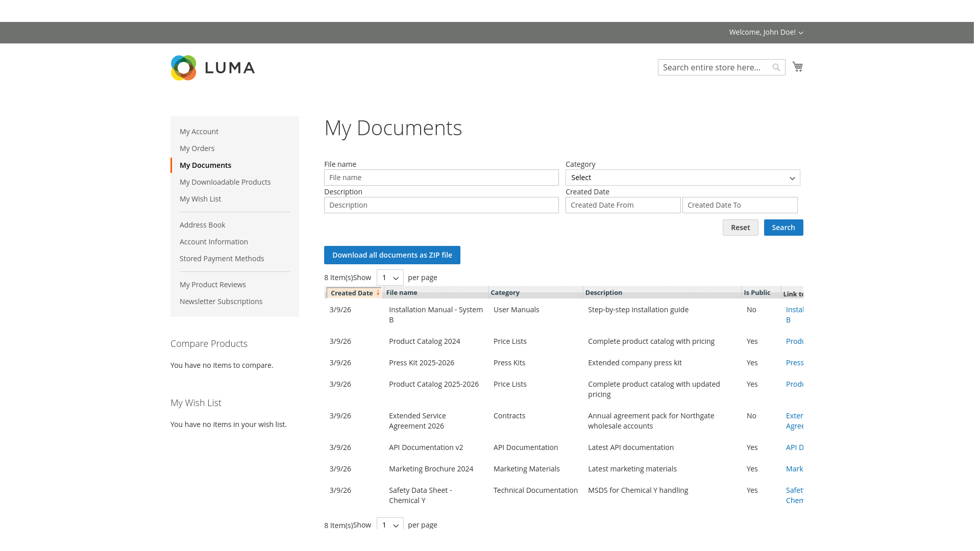Open the Category select dropdown
The image size is (980, 551).
tap(683, 178)
